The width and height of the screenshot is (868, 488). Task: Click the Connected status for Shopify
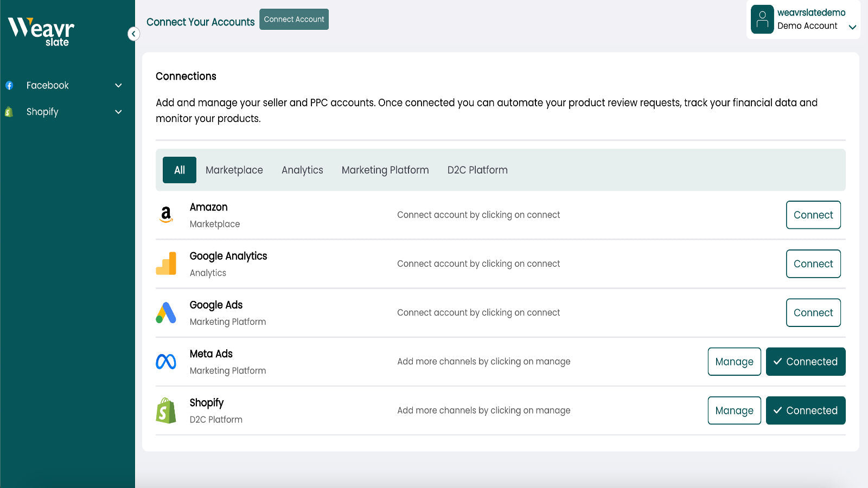coord(805,410)
